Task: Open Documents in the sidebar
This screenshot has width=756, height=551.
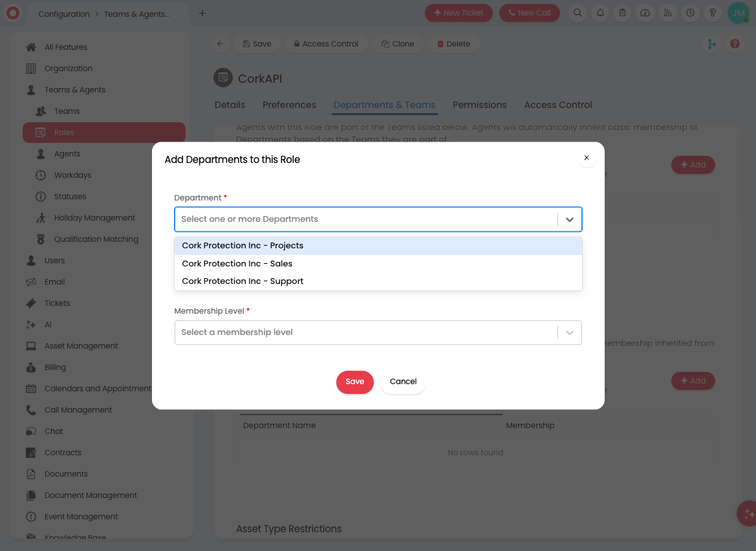Action: click(66, 474)
